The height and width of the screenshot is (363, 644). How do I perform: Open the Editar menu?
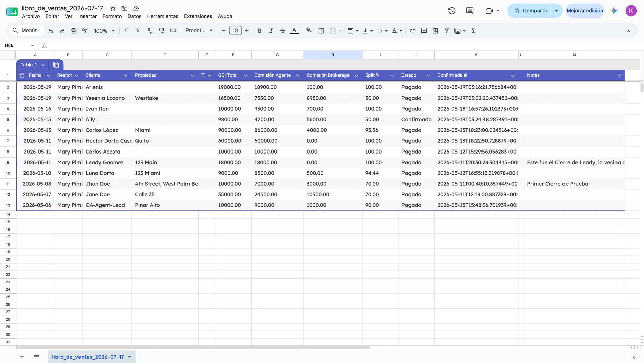click(52, 16)
